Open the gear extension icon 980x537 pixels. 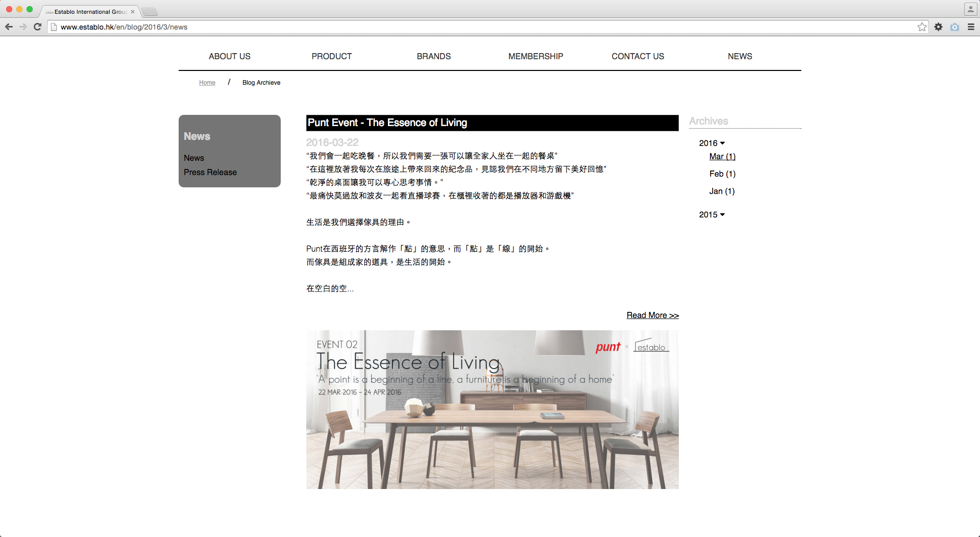click(938, 27)
